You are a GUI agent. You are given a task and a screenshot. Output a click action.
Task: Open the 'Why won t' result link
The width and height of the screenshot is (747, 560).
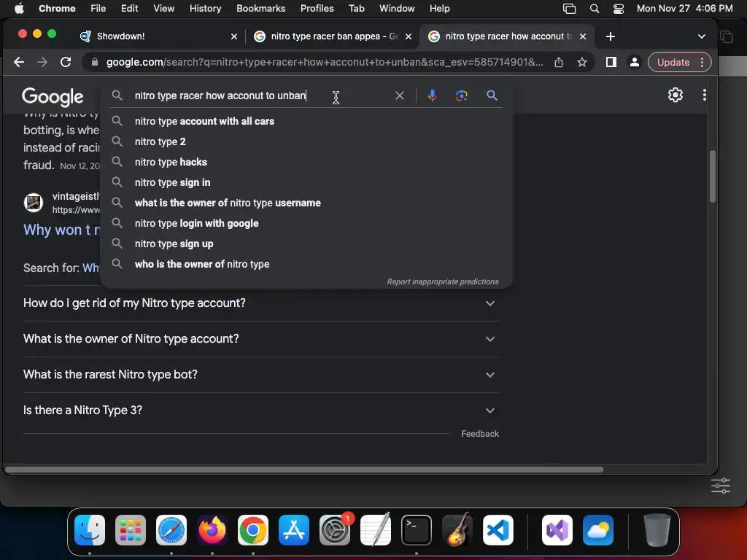pos(62,230)
